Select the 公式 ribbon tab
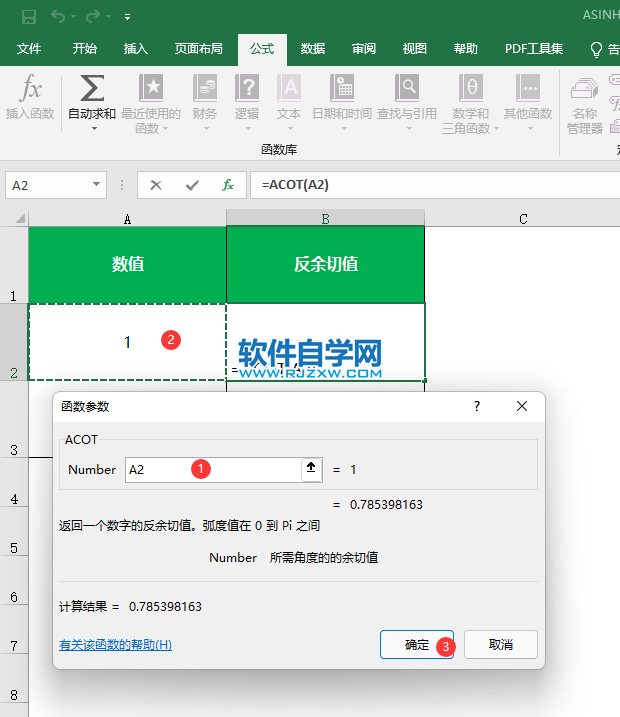The image size is (620, 717). coord(262,48)
